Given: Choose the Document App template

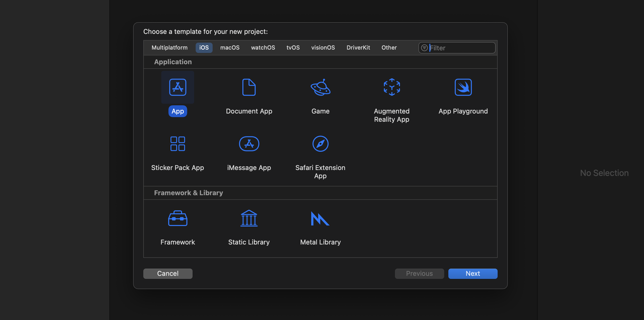Looking at the screenshot, I should pyautogui.click(x=249, y=87).
